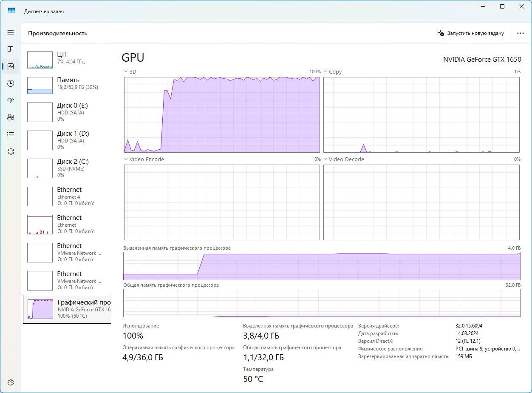532x393 pixels.
Task: Open the Processes page icon
Action: pyautogui.click(x=11, y=49)
